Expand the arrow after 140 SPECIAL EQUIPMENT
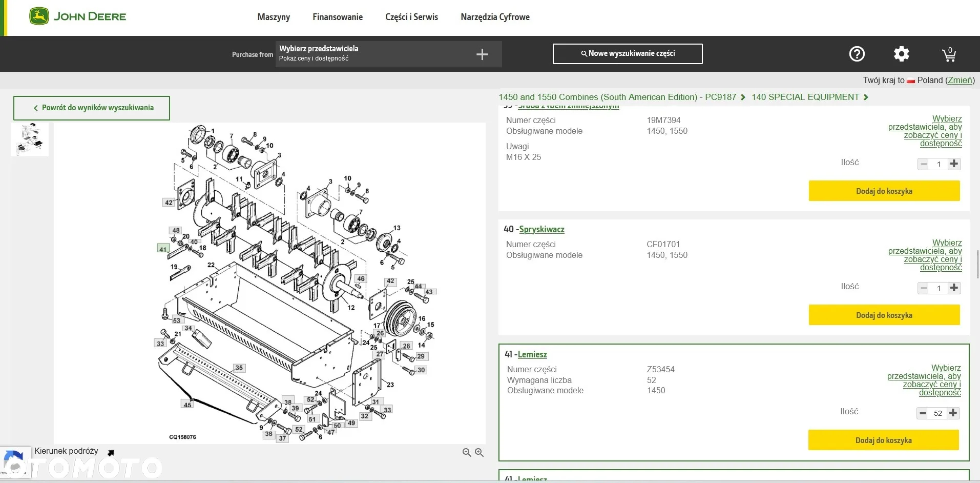 [866, 97]
